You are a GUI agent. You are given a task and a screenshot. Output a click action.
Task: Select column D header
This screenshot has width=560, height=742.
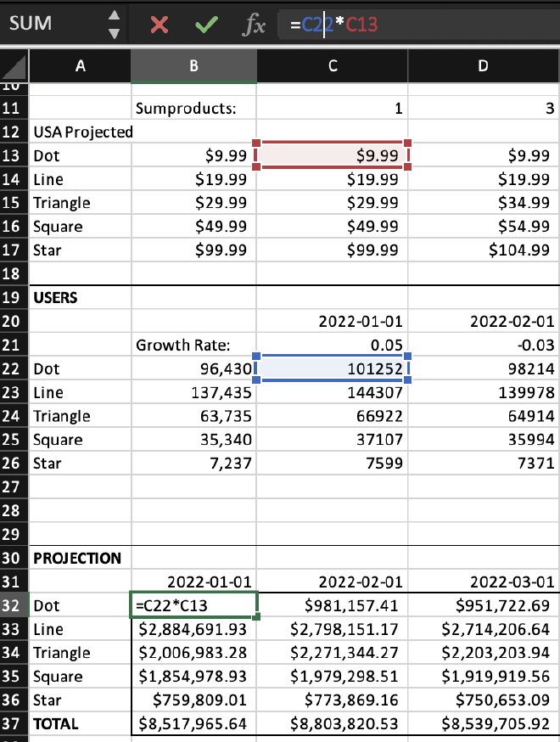[x=484, y=65]
